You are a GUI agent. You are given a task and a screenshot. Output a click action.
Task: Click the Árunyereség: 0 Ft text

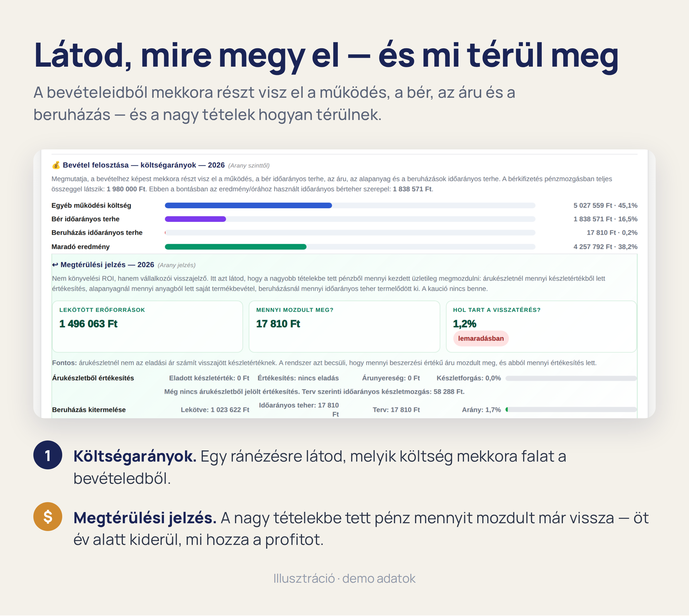[391, 378]
